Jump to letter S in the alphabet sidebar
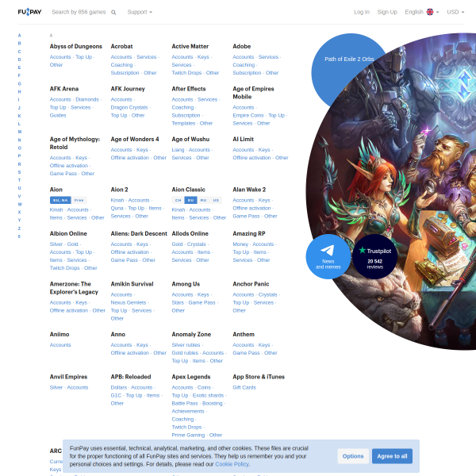Screen dimensions: 476x476 pyautogui.click(x=19, y=172)
